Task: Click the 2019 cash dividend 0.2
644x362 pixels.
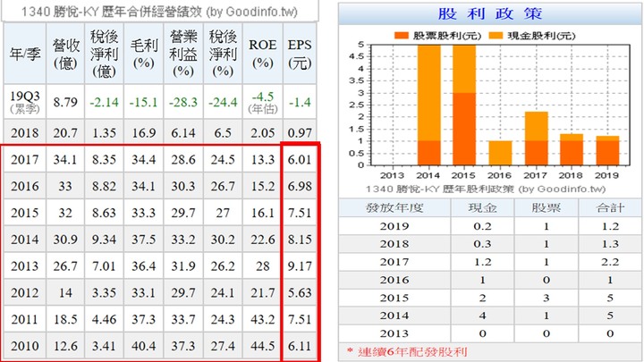Action: point(483,226)
